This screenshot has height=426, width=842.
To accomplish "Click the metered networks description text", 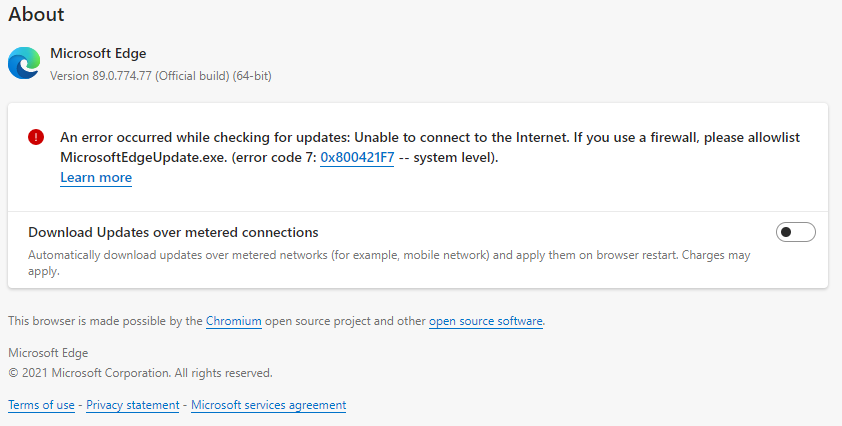I will click(x=380, y=255).
